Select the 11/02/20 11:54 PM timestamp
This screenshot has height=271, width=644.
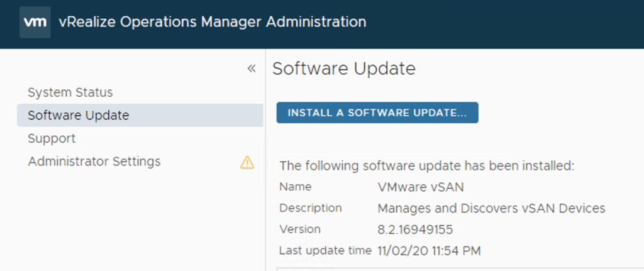tap(429, 251)
